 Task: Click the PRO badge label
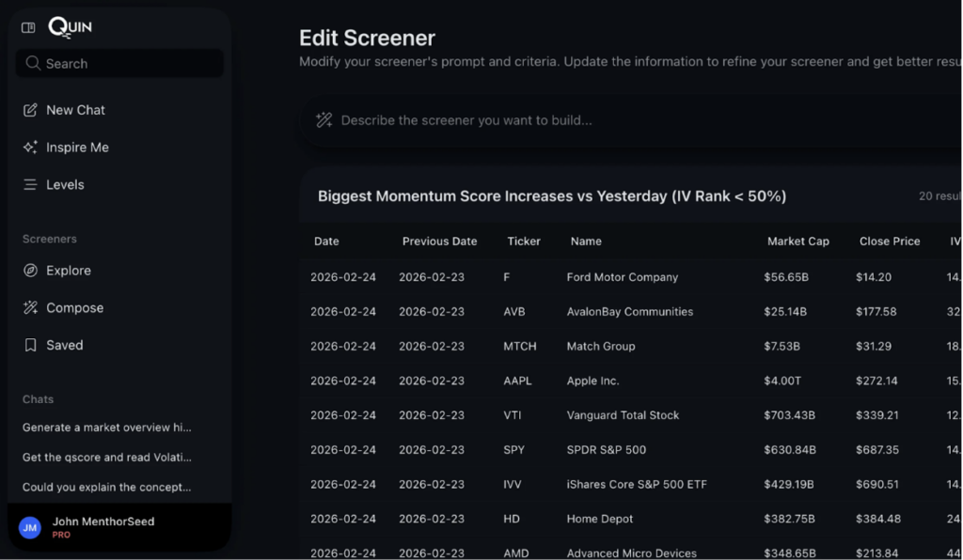(61, 535)
